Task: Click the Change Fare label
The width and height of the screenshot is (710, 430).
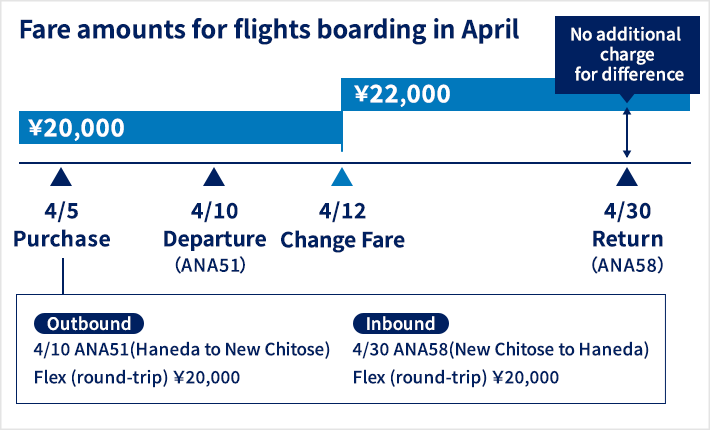Action: click(x=342, y=240)
